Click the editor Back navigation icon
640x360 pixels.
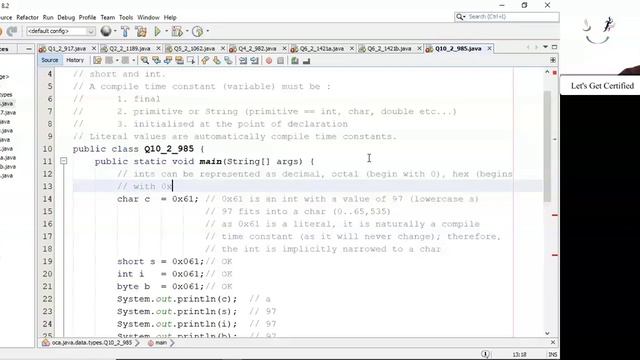[109, 60]
